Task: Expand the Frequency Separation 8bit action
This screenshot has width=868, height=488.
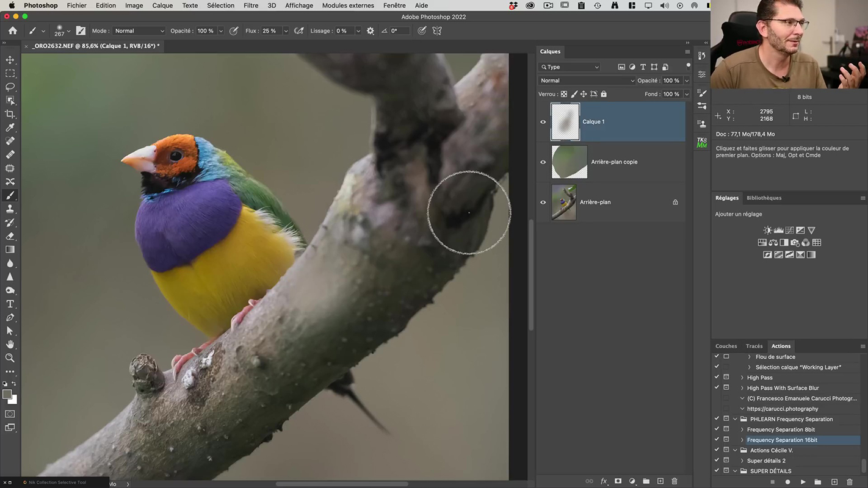Action: [x=742, y=430]
